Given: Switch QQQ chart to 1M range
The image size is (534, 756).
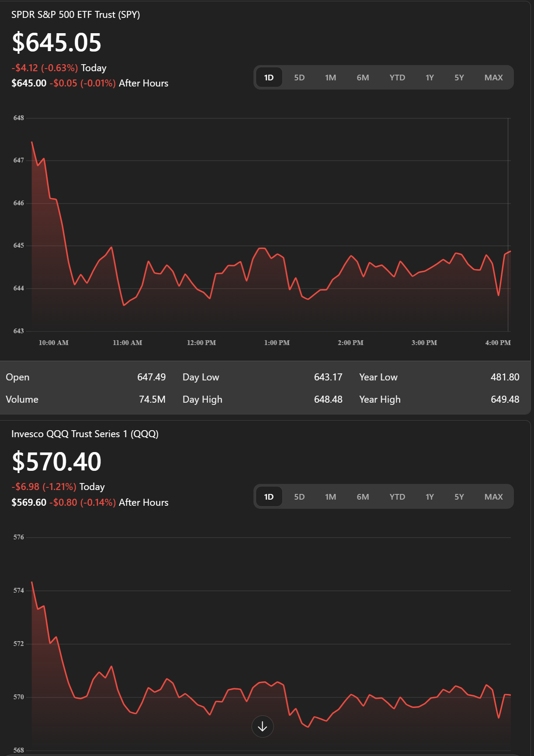Looking at the screenshot, I should coord(330,497).
